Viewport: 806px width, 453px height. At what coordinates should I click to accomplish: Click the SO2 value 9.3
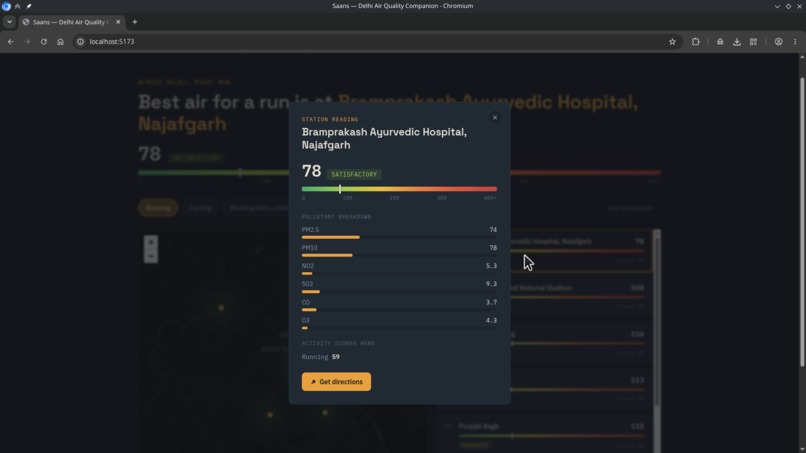click(x=491, y=284)
